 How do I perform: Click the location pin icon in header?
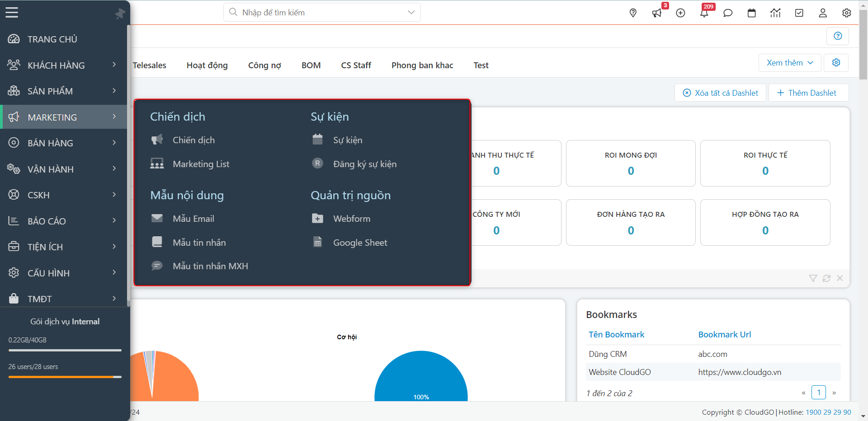[x=633, y=13]
